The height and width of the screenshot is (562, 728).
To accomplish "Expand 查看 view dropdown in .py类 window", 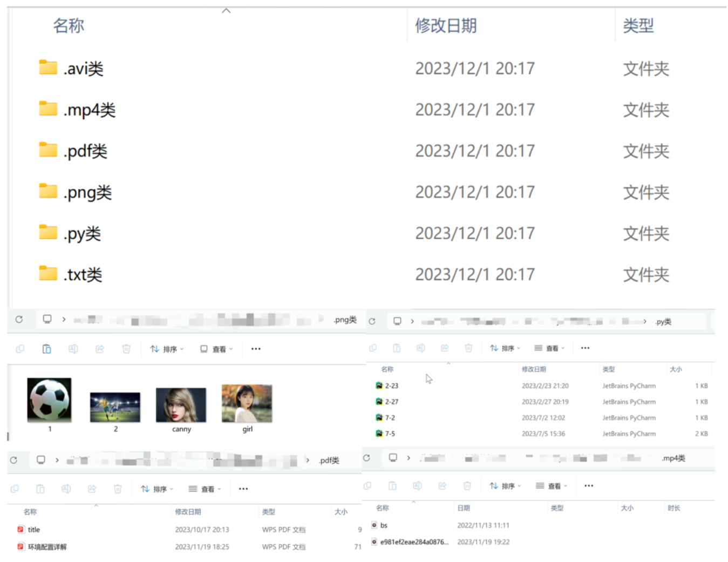I will click(x=549, y=348).
